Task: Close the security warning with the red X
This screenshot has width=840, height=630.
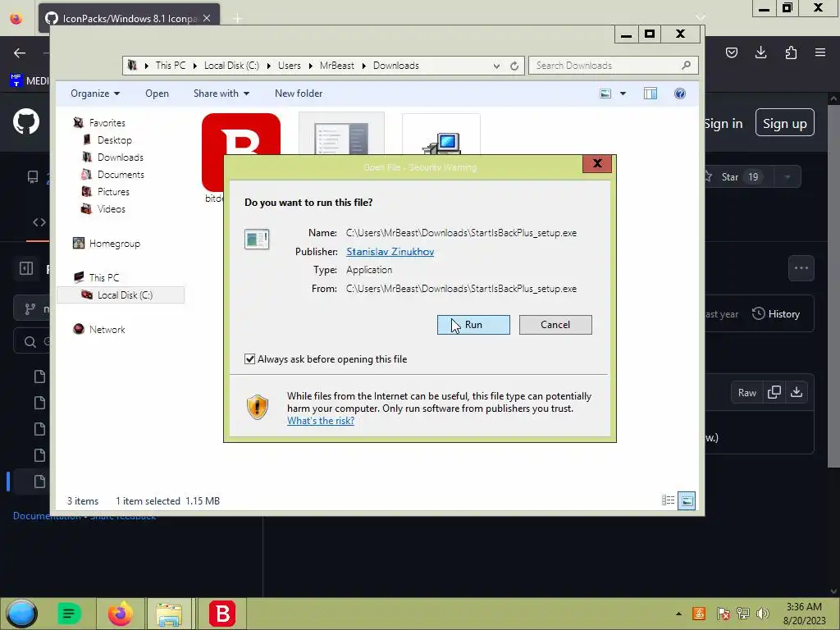Action: pyautogui.click(x=597, y=163)
